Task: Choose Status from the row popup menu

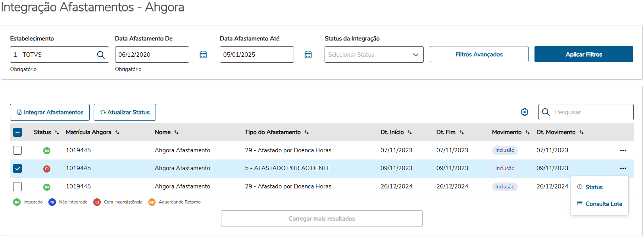Action: pos(594,187)
